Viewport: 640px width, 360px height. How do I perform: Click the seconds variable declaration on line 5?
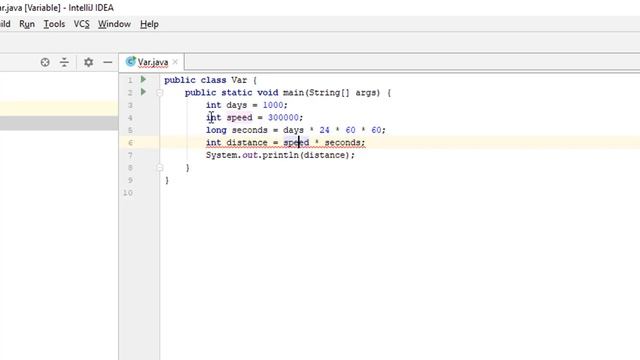pos(249,130)
